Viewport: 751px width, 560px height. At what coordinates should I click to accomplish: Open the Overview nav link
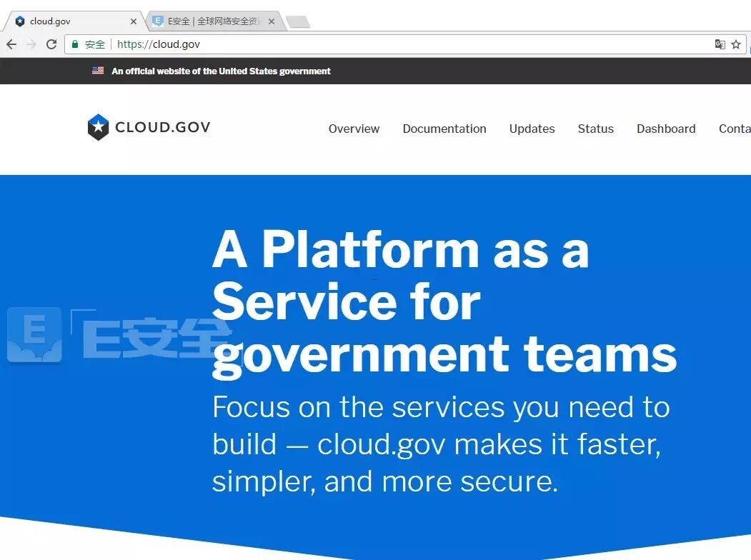pos(354,129)
